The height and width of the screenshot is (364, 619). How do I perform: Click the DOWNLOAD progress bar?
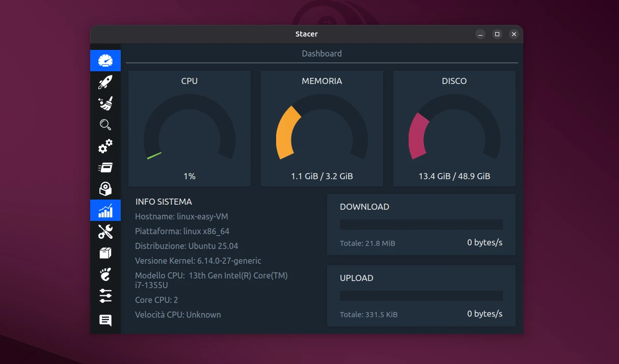(x=421, y=224)
